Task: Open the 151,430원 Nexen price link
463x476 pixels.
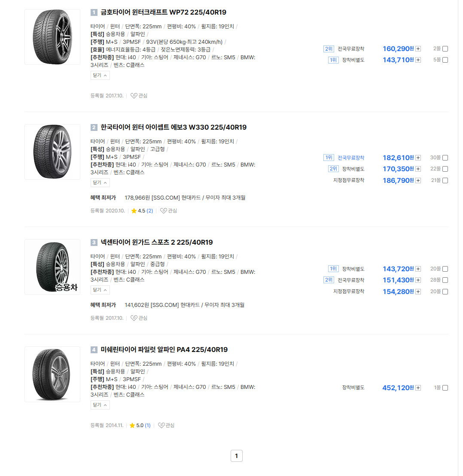Action: (x=398, y=280)
